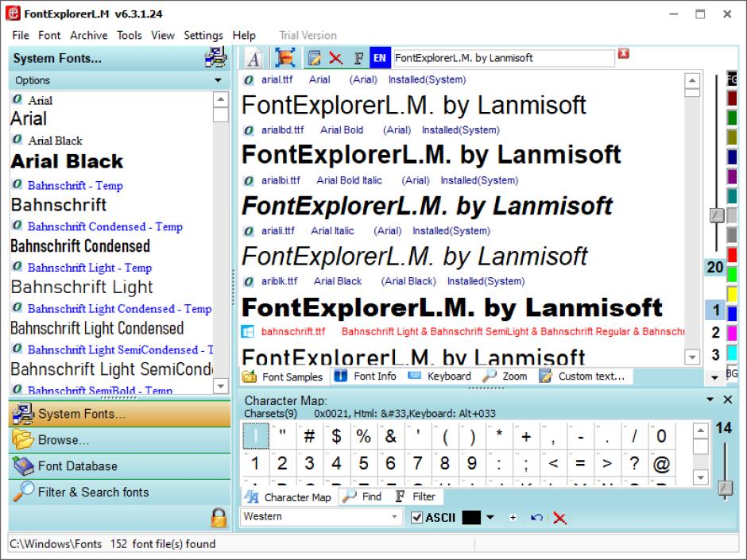Screen dimensions: 747x560
Task: Open the Help menu
Action: pos(244,35)
